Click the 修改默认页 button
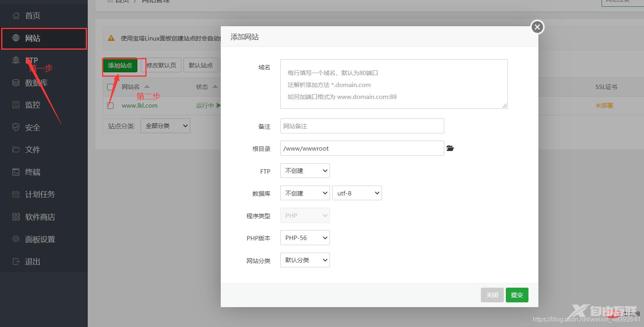Screen dimensions: 644x327 (x=161, y=65)
